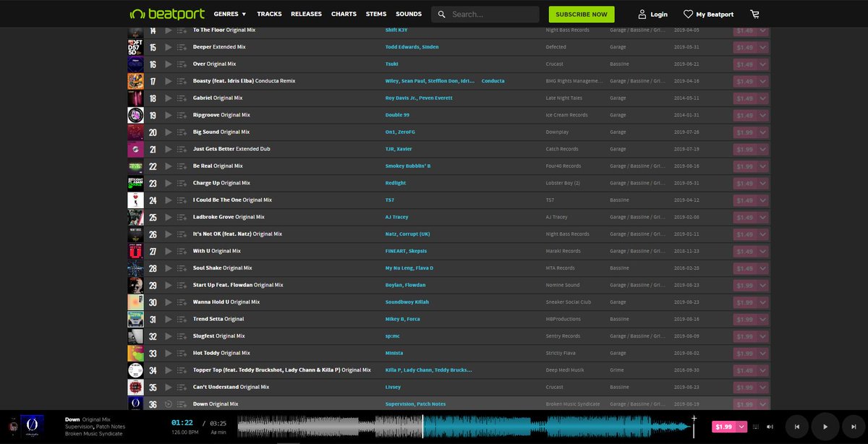Viewport: 868px width, 444px height.
Task: Click the player volume speaker icon
Action: 770,427
